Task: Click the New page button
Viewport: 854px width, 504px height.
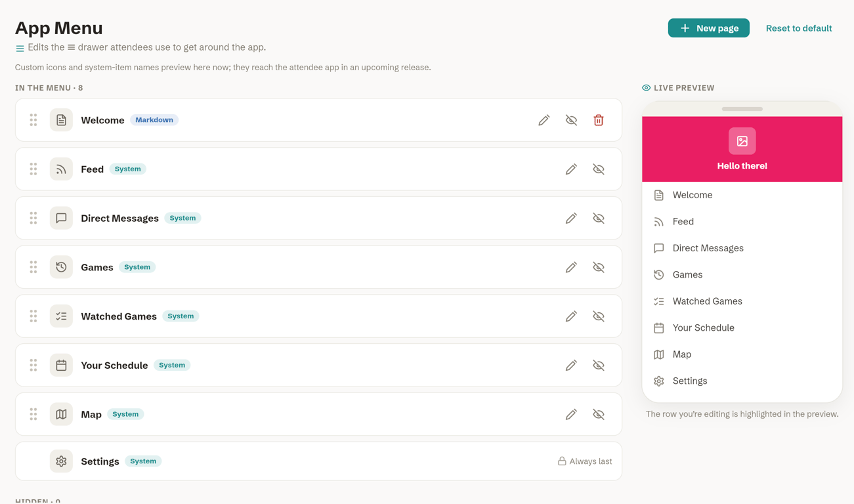Action: click(x=709, y=28)
